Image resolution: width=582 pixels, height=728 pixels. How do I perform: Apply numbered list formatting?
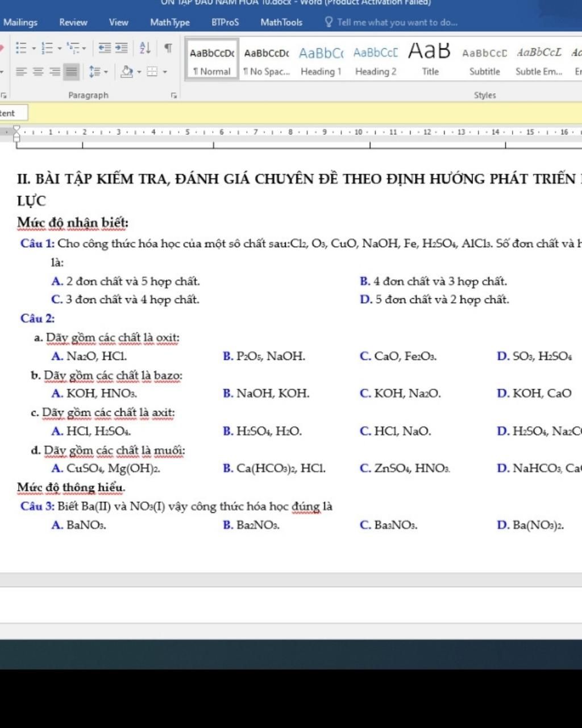pos(47,48)
